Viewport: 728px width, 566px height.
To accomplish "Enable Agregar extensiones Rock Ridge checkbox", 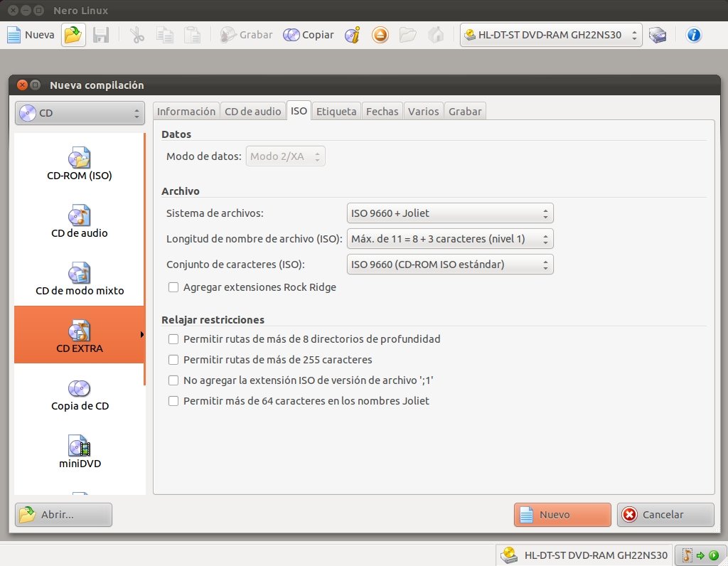I will (173, 287).
